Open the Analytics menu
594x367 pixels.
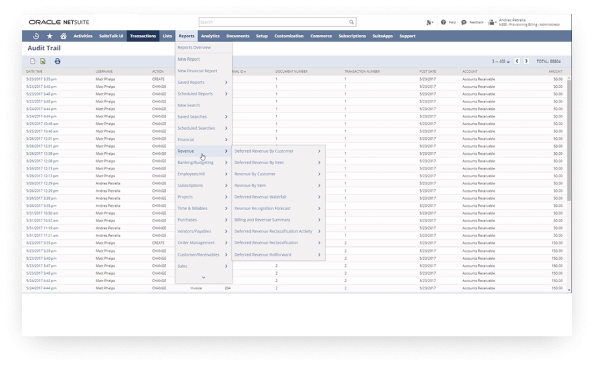pos(210,36)
